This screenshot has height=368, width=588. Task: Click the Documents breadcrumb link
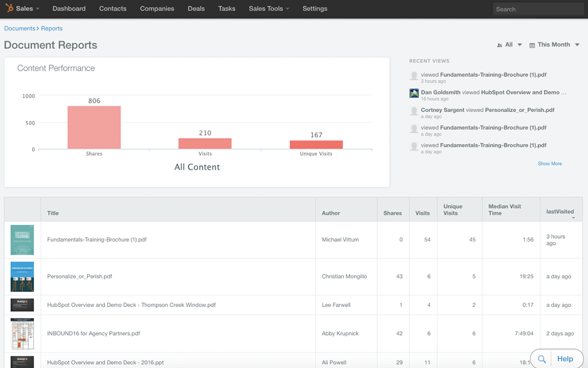[x=19, y=28]
